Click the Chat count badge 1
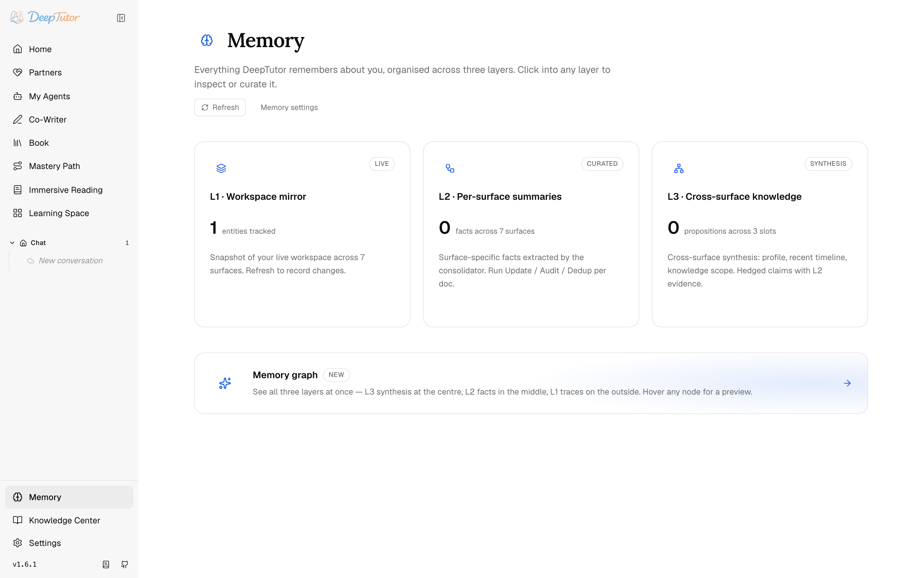Screen dimensions: 924x578 click(x=127, y=243)
